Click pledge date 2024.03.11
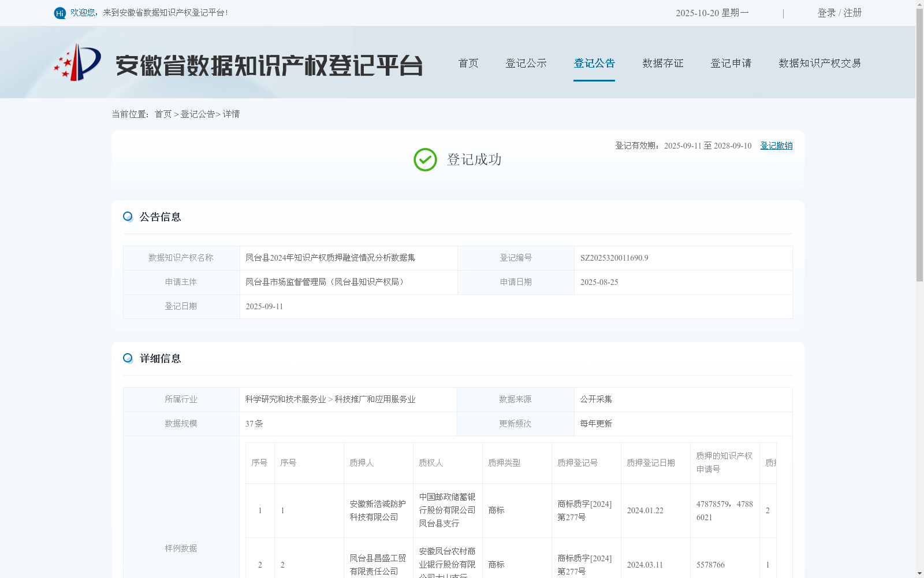924x578 pixels. click(x=645, y=565)
